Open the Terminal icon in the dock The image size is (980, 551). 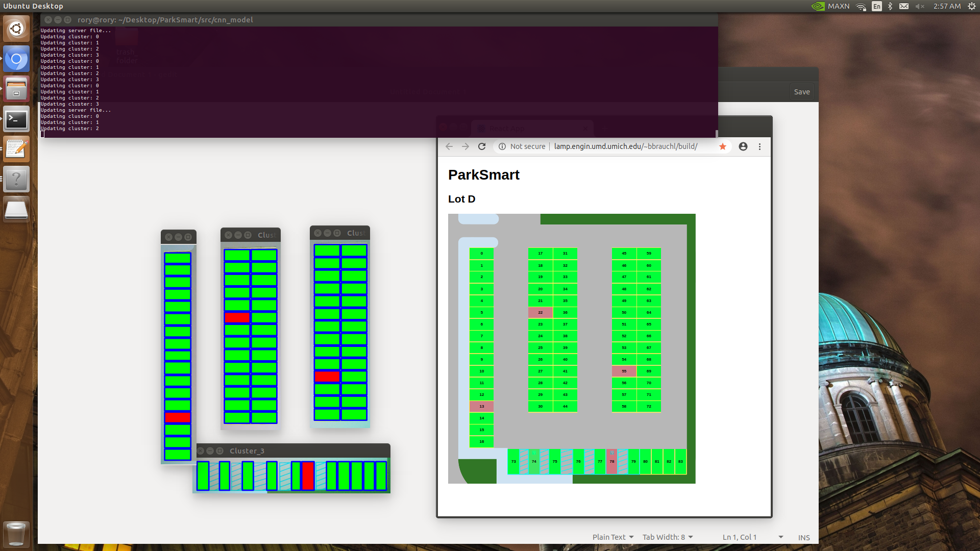(x=16, y=119)
